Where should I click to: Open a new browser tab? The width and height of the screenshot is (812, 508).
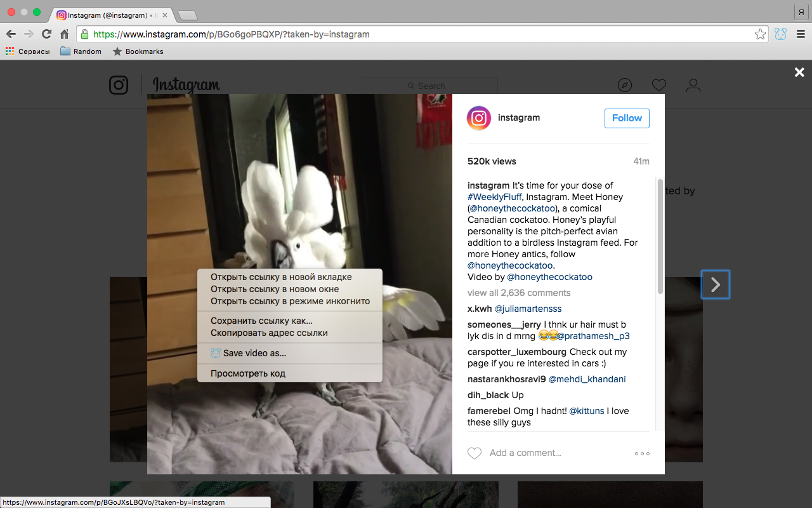[187, 15]
